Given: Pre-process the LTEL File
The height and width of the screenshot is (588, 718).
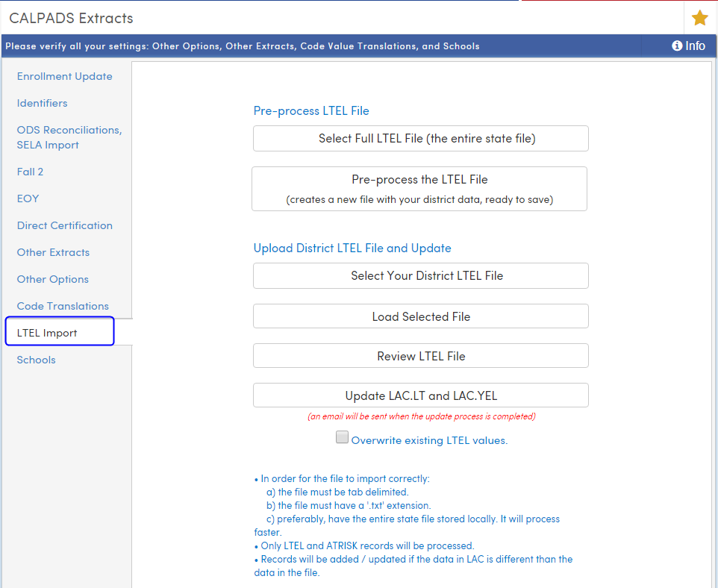Looking at the screenshot, I should tap(420, 188).
